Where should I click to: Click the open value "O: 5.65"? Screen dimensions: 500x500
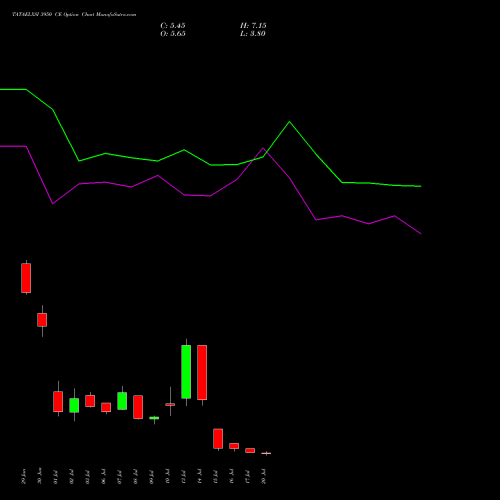click(x=173, y=34)
